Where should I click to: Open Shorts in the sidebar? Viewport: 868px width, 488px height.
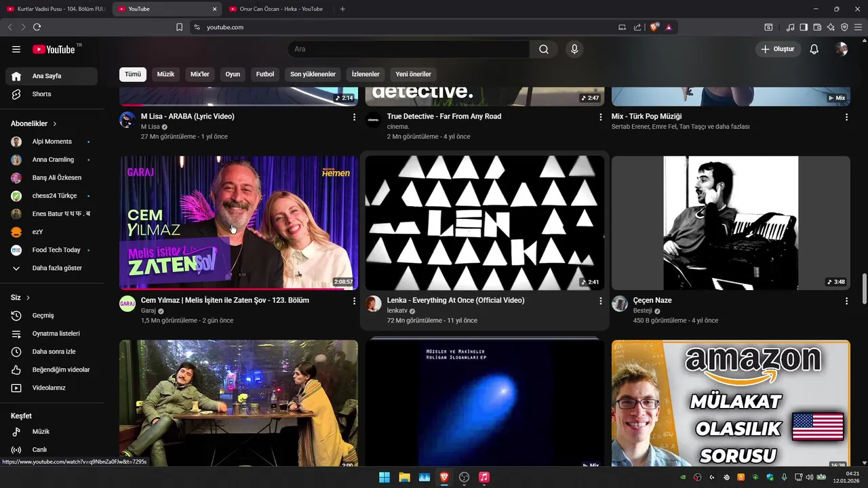pos(52,94)
